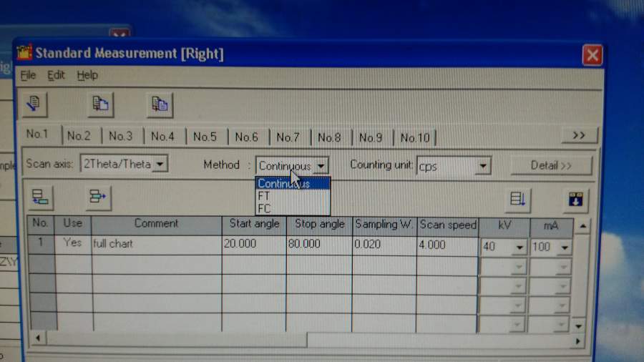Switch to the No.3 tab
This screenshot has height=362, width=644.
pos(121,136)
